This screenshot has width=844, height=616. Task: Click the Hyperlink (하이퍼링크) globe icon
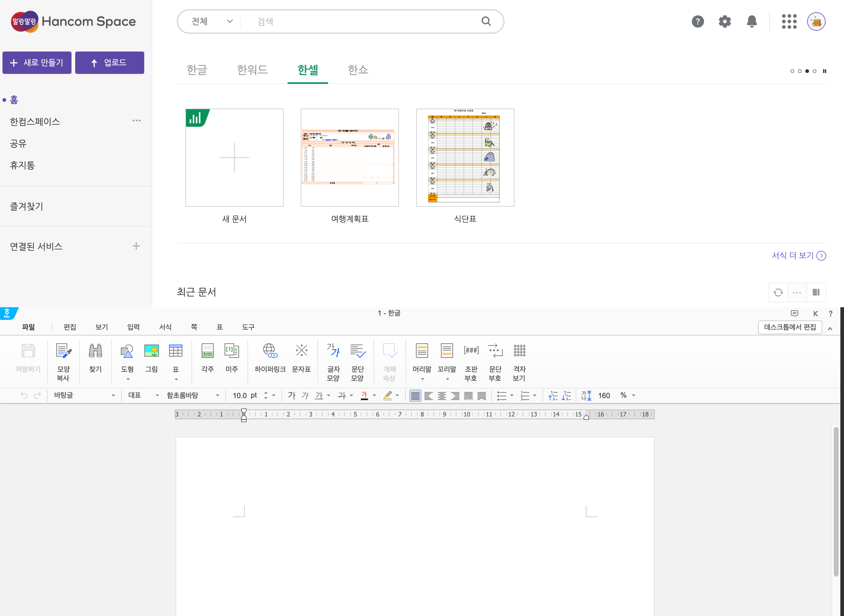point(270,351)
